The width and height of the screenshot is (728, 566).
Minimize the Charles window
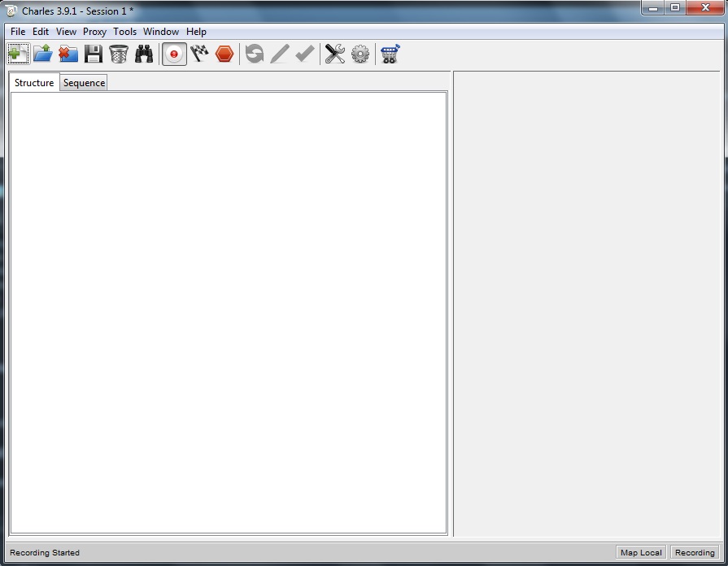653,8
